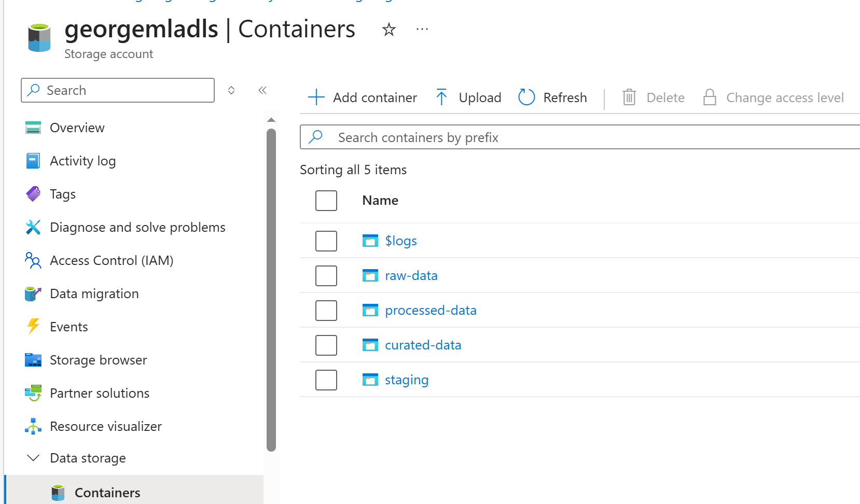Open the more options ellipsis menu
The image size is (860, 504).
tap(422, 30)
